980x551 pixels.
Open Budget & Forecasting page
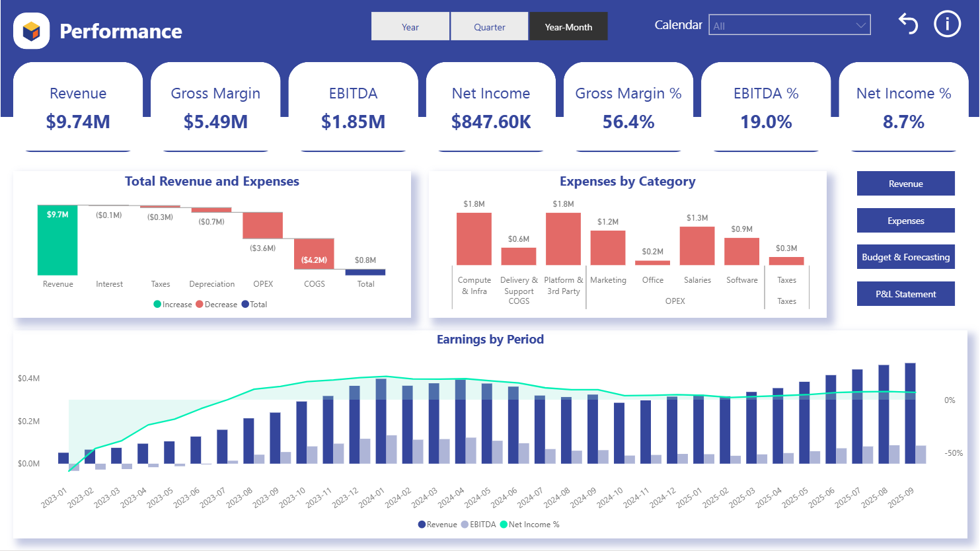pyautogui.click(x=905, y=258)
